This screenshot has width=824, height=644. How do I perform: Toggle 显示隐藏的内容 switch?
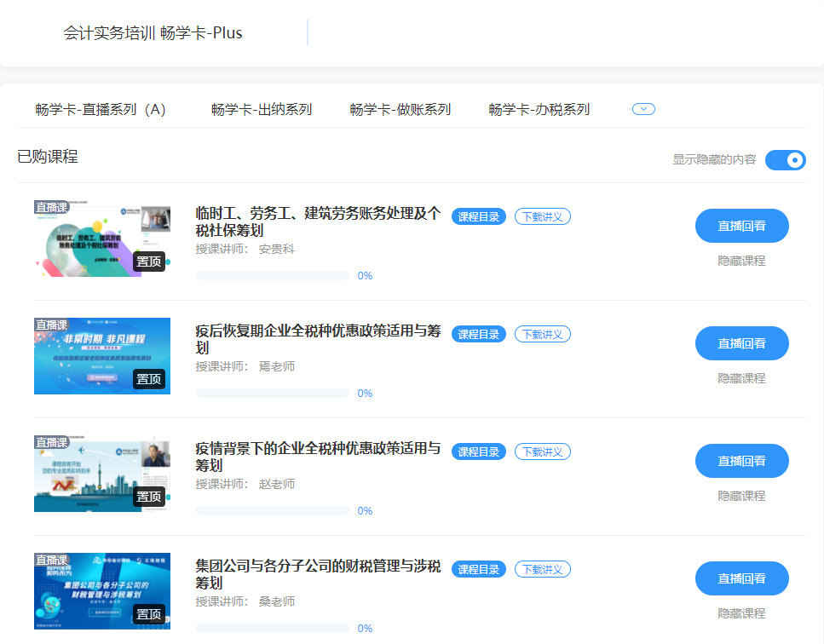tap(785, 159)
